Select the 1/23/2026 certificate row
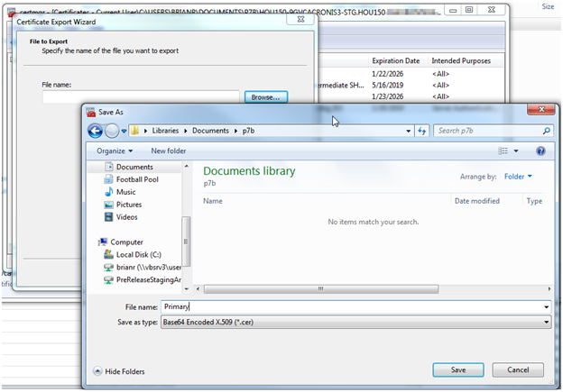 click(410, 96)
